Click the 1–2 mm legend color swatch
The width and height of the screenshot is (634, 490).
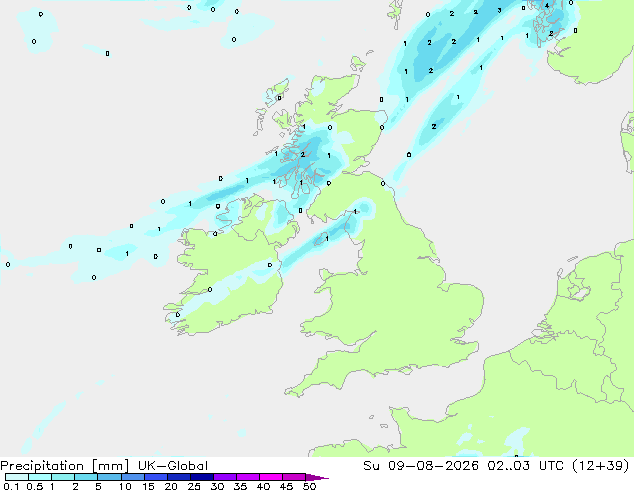tap(63, 477)
